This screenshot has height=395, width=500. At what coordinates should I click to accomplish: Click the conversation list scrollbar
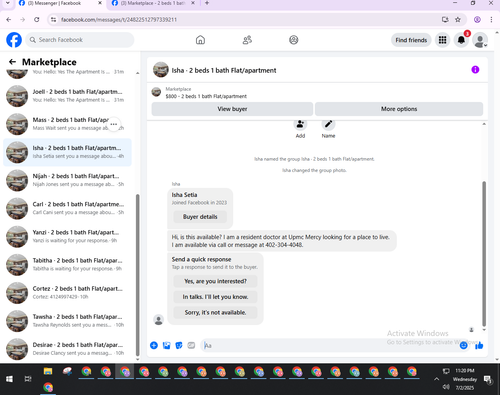coord(138,275)
